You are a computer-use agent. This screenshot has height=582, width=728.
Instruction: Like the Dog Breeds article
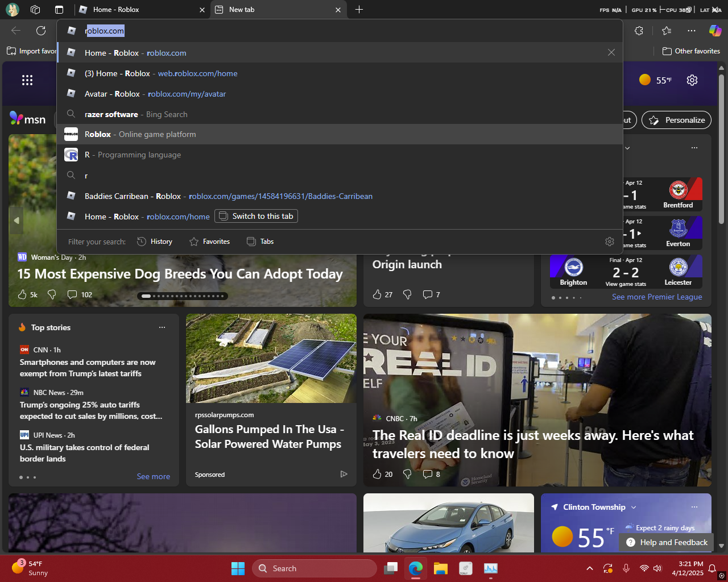(x=27, y=294)
